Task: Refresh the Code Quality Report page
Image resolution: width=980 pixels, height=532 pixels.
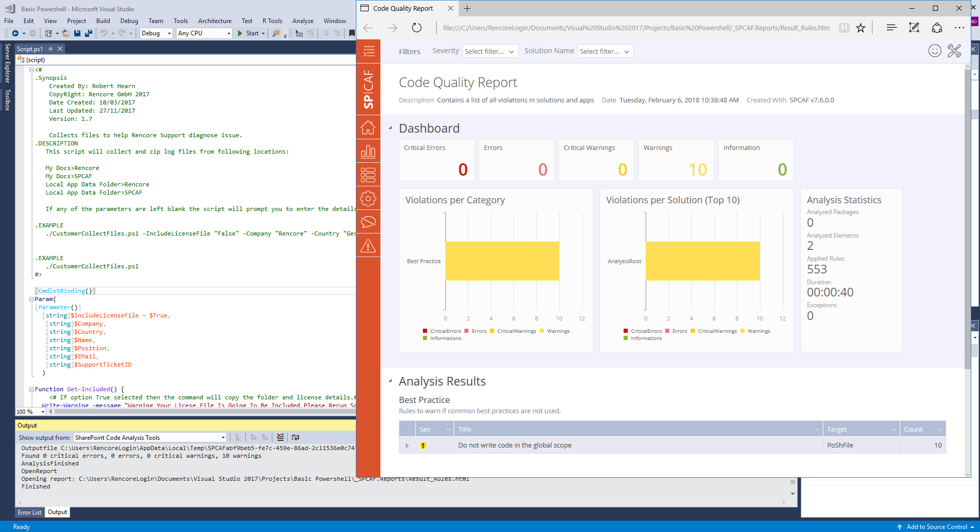Action: [x=417, y=28]
